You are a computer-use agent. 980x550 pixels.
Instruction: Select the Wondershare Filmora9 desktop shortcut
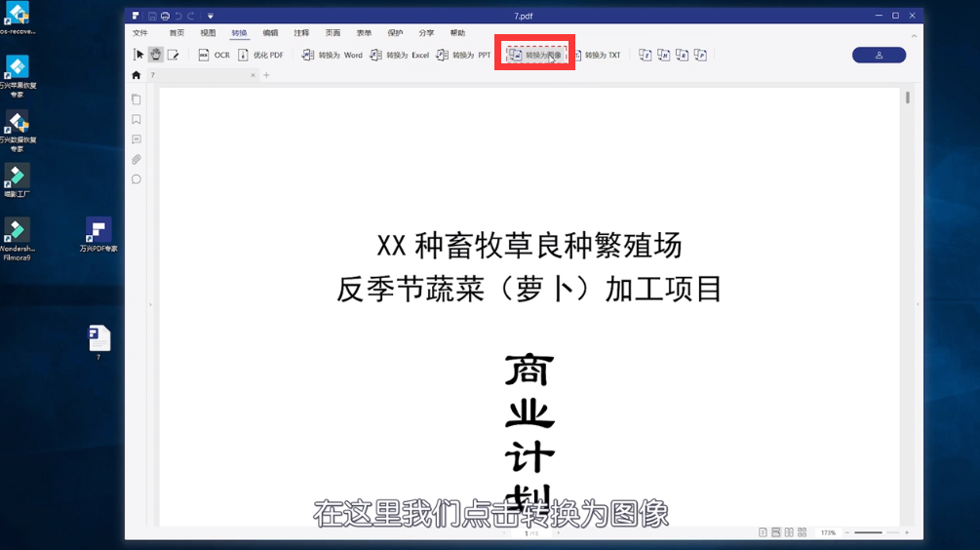point(17,239)
